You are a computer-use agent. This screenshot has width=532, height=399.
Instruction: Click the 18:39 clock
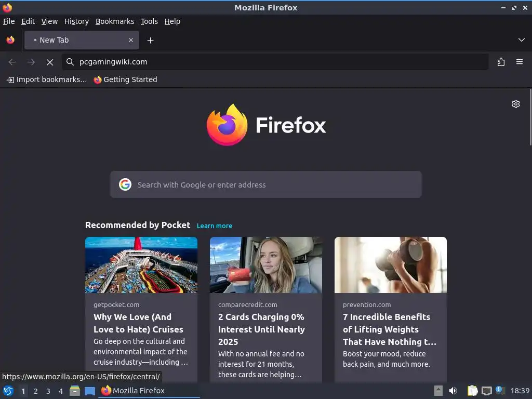pos(520,391)
